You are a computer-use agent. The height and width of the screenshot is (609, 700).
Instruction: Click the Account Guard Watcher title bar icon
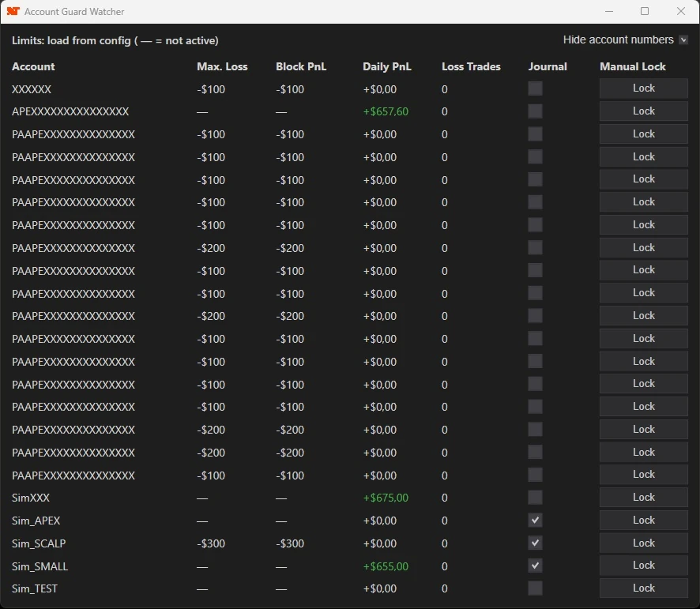pyautogui.click(x=13, y=11)
